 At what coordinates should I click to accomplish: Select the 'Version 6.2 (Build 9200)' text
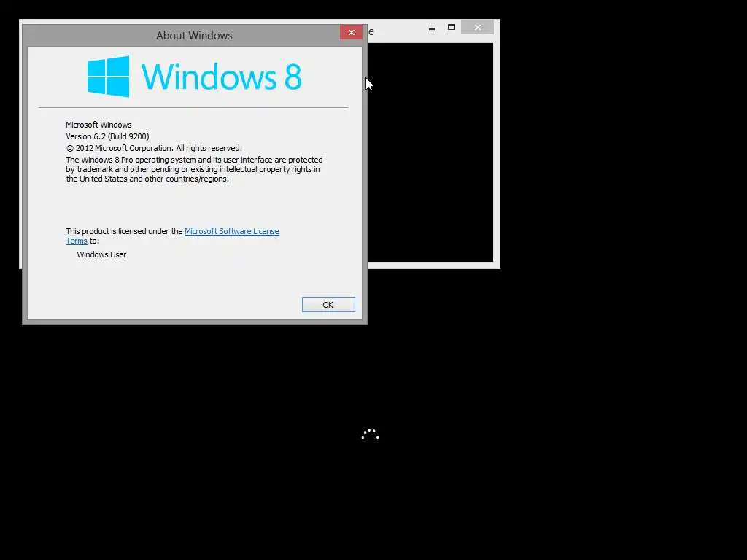point(107,136)
